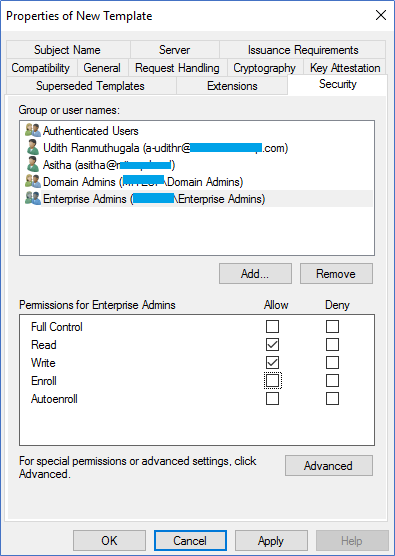Open the Issuance Requirements tab
The height and width of the screenshot is (556, 395).
[303, 50]
